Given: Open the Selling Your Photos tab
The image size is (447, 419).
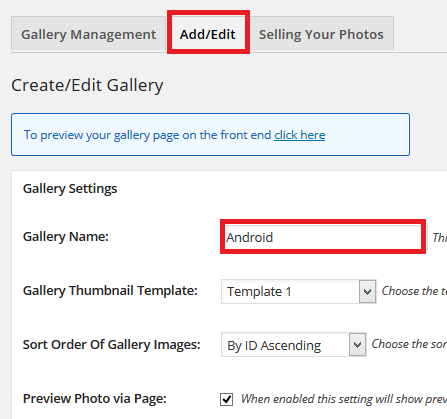Looking at the screenshot, I should coord(321,34).
